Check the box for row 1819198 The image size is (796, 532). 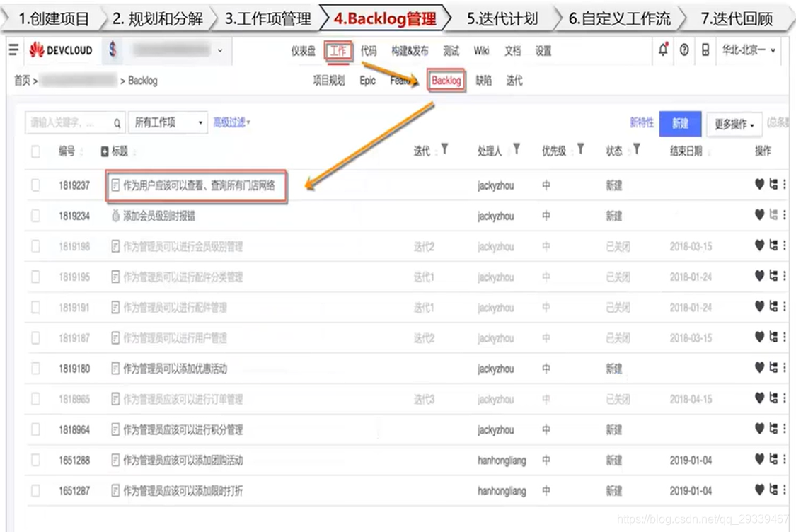(35, 246)
